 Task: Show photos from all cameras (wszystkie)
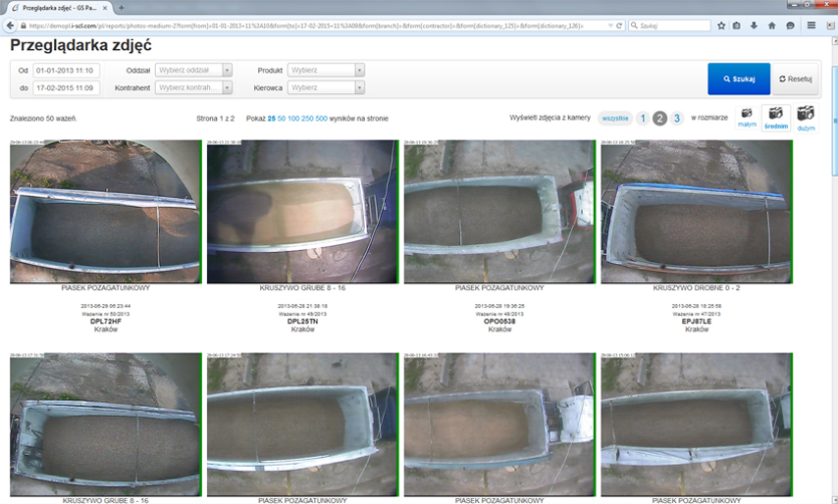pos(615,118)
